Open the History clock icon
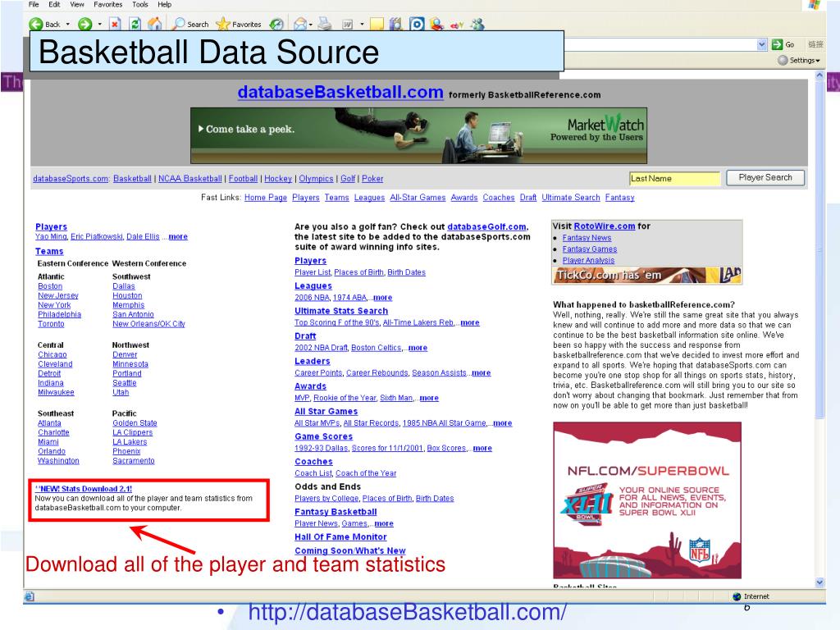Screen dimensions: 840x630 pos(276,24)
